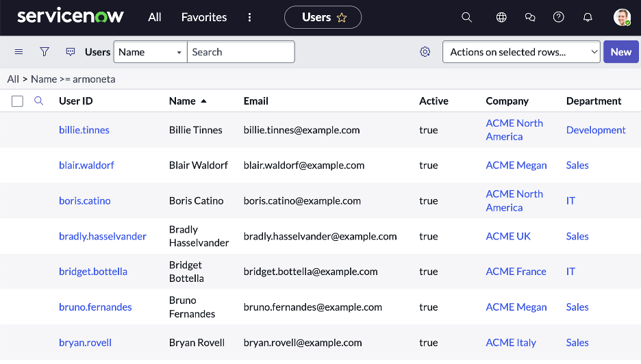This screenshot has height=364, width=641.
Task: Click the Bridget Bottella name cell
Action: pos(186,272)
